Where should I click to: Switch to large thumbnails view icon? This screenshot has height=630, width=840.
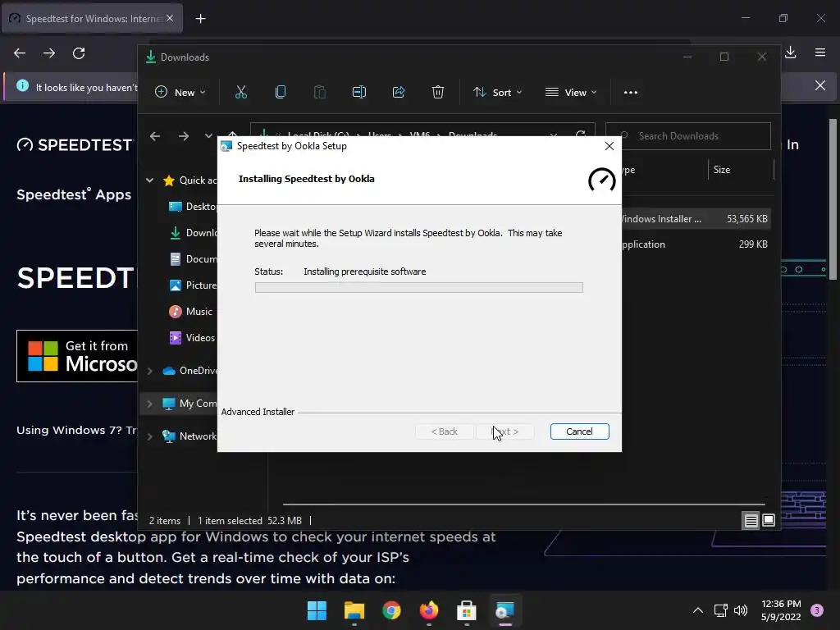[x=768, y=520]
